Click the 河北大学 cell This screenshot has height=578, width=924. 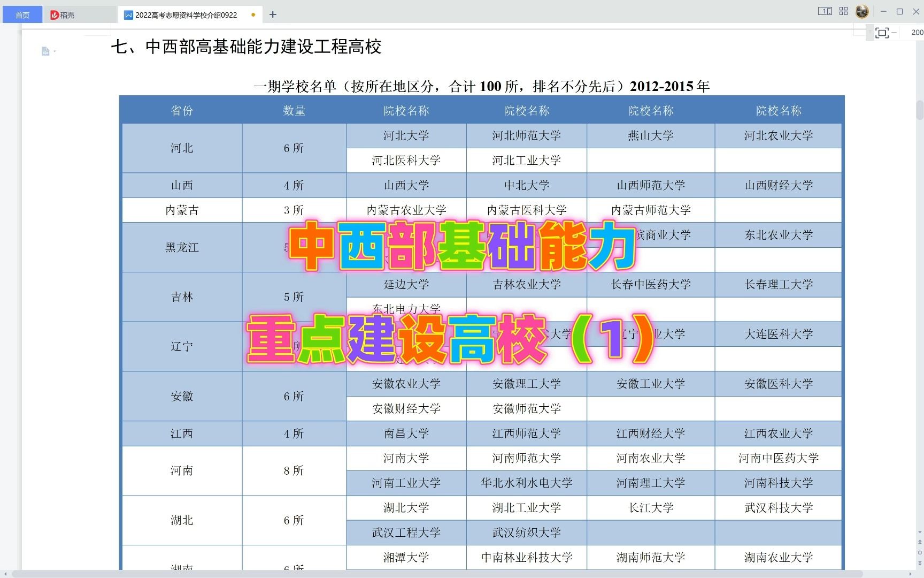[x=406, y=136]
